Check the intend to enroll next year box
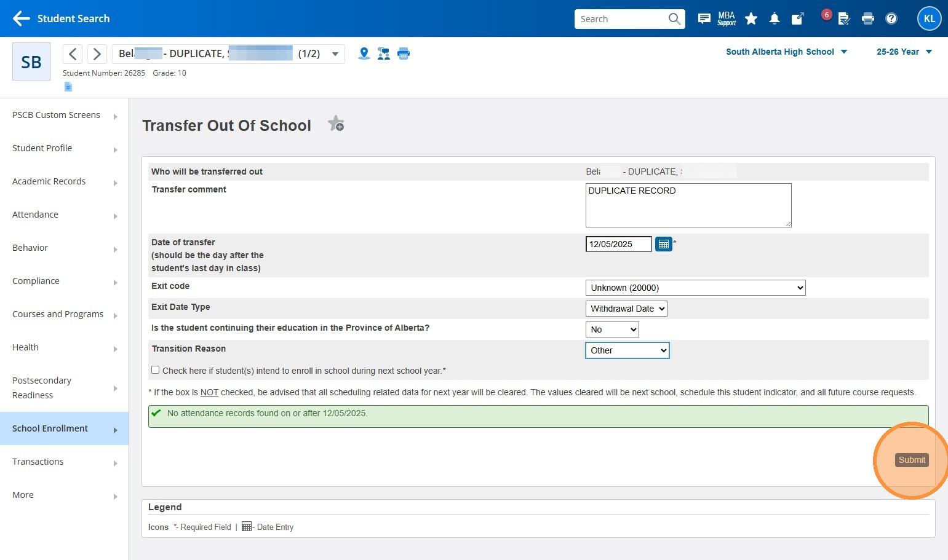 [156, 370]
